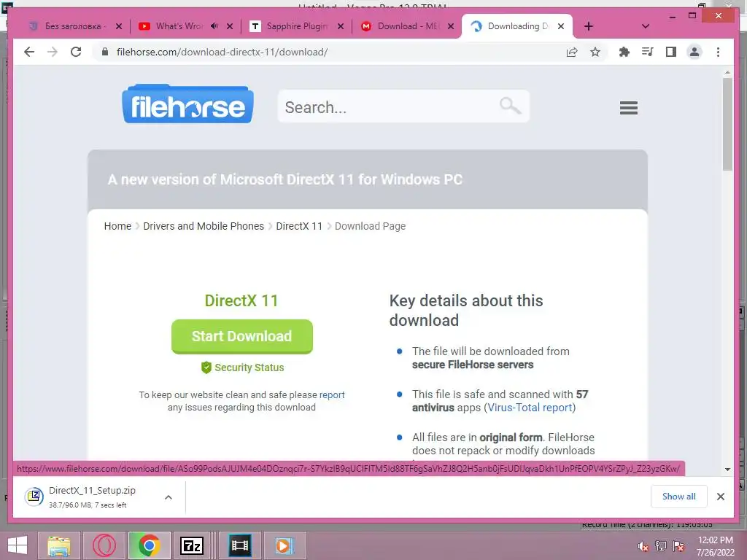
Task: View site security lock info
Action: [x=105, y=52]
